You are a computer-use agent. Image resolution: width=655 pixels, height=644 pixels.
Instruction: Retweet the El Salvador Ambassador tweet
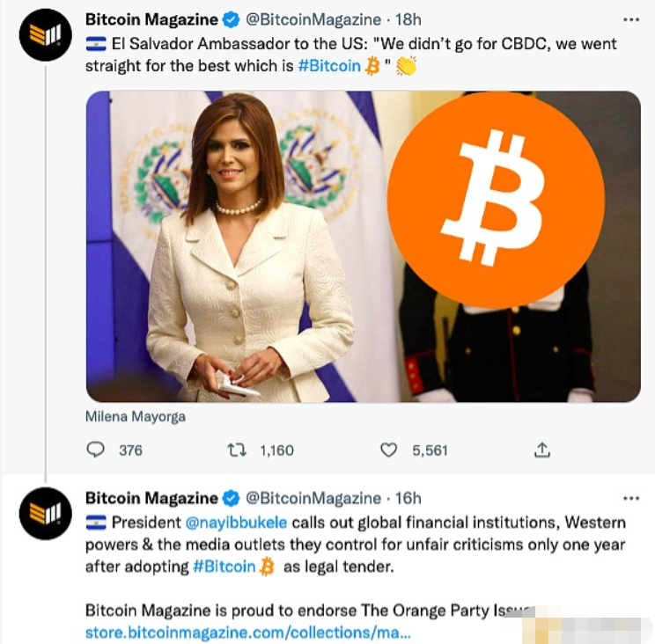click(237, 450)
